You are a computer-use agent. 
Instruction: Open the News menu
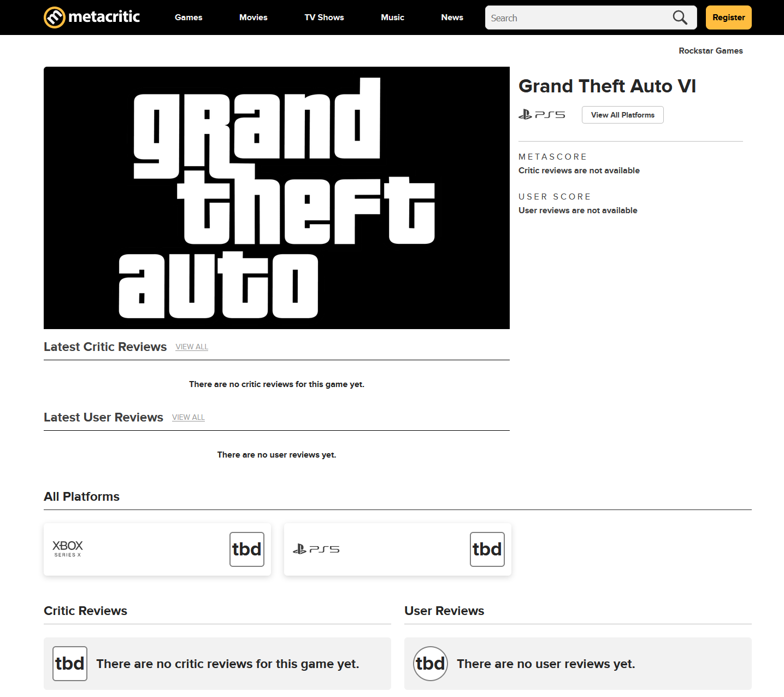452,17
